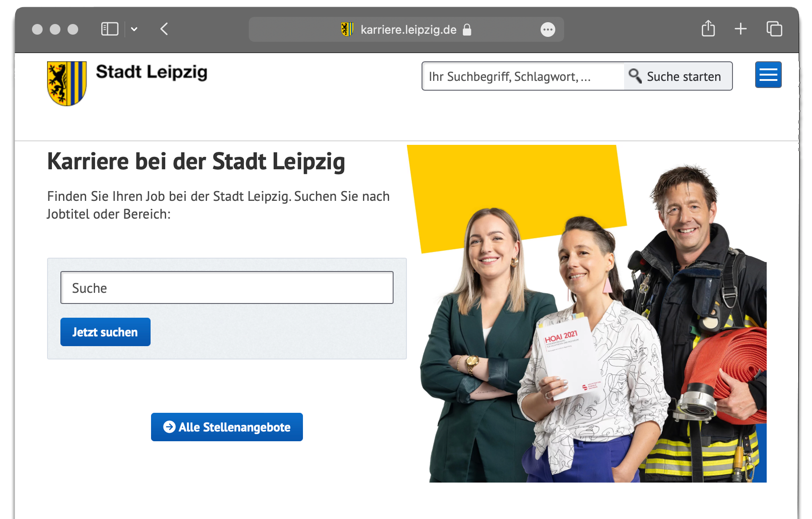The height and width of the screenshot is (519, 812).
Task: Open the 'Alle Stellenangebote' link button
Action: tap(227, 427)
